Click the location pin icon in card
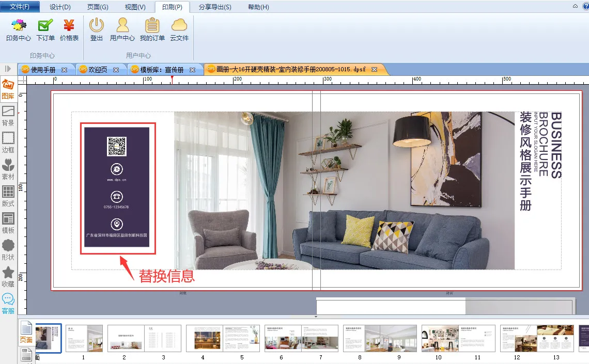The width and height of the screenshot is (589, 364). pyautogui.click(x=117, y=224)
